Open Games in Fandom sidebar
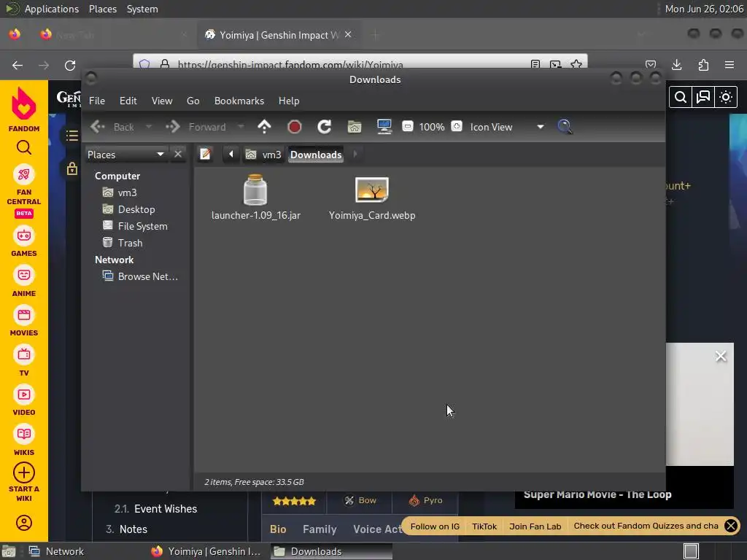747x560 pixels. tap(24, 242)
